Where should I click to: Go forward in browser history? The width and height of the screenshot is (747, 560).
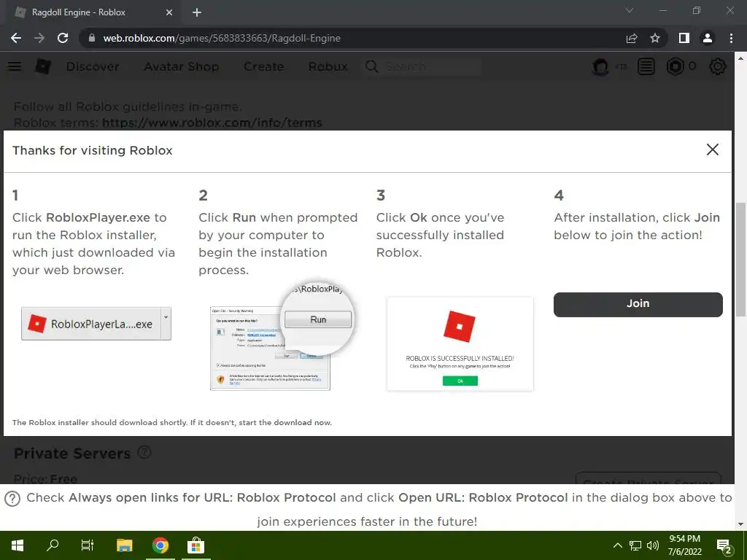tap(39, 38)
